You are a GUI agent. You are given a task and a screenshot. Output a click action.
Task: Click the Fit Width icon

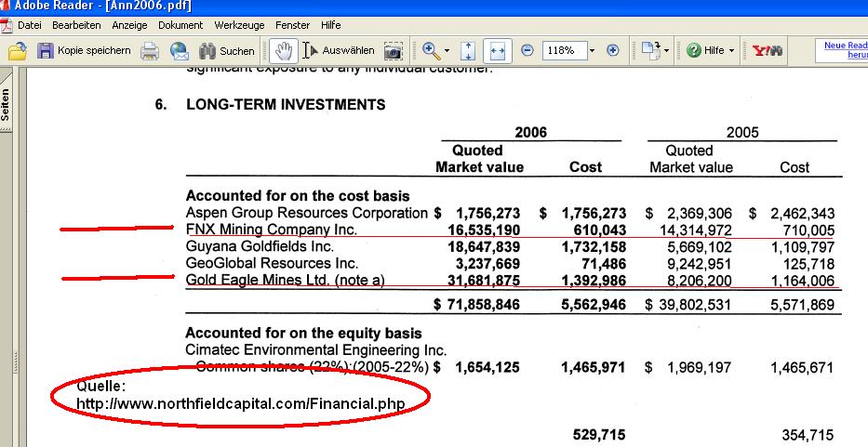click(497, 51)
